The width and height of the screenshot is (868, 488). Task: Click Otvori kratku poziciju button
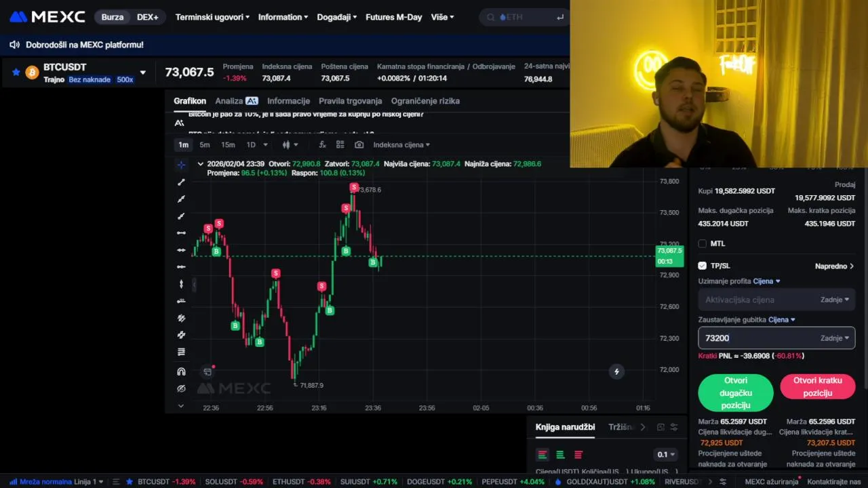pos(818,387)
